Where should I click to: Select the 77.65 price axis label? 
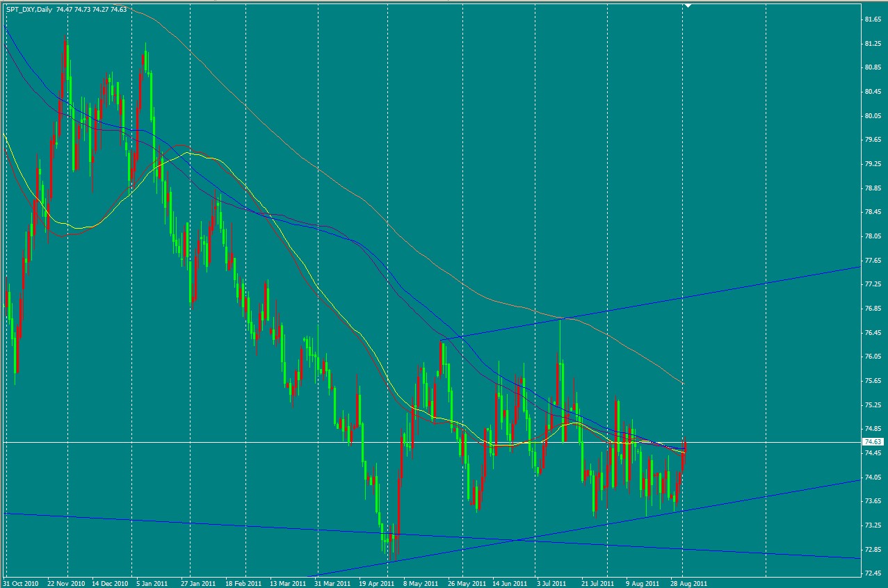point(873,261)
